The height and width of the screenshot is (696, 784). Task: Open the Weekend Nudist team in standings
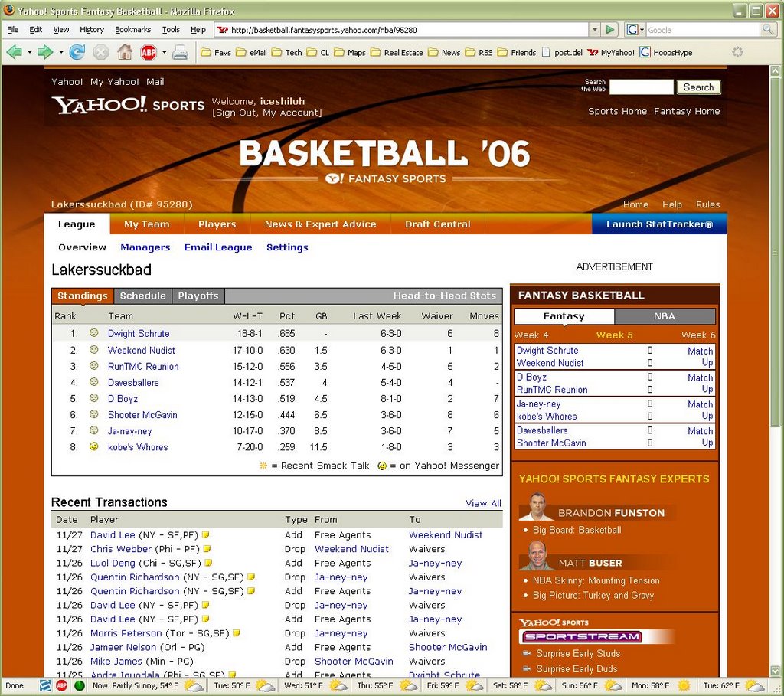(x=142, y=350)
